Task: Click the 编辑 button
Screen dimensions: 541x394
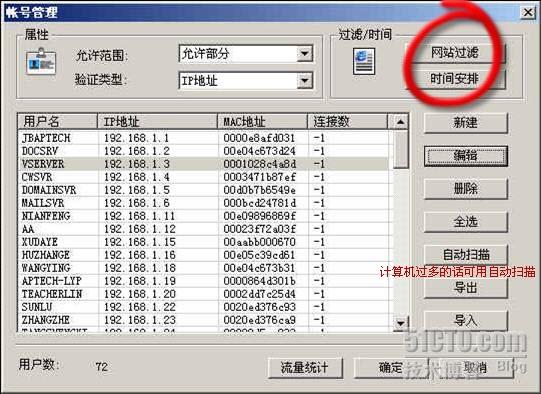Action: click(x=465, y=156)
